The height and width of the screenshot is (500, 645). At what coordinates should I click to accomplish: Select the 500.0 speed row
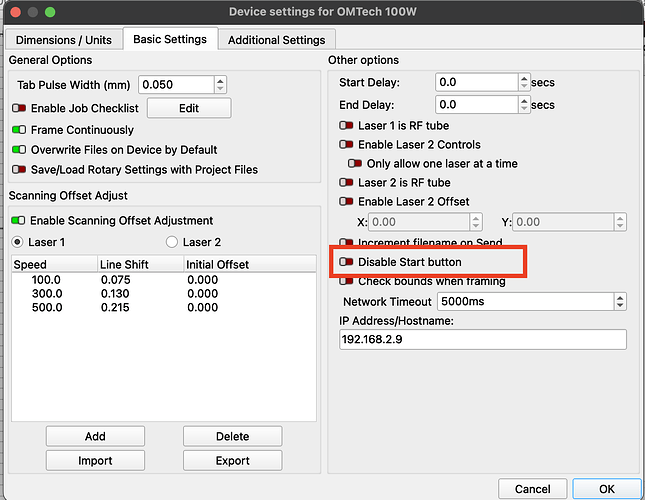(x=164, y=307)
